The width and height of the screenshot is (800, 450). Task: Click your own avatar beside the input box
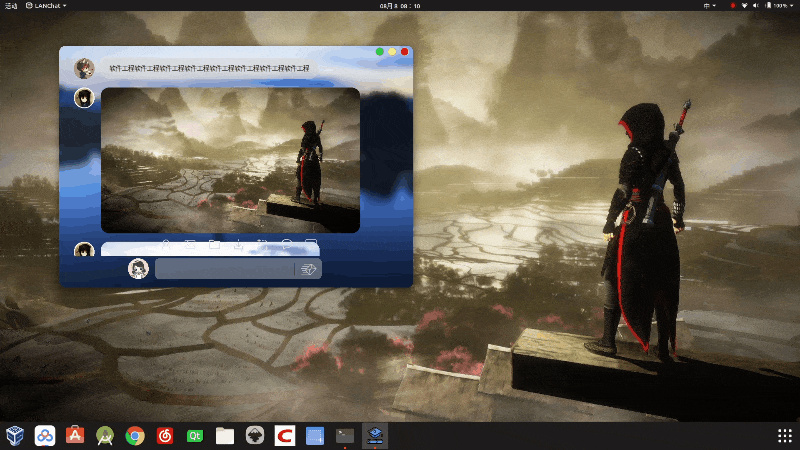point(138,268)
